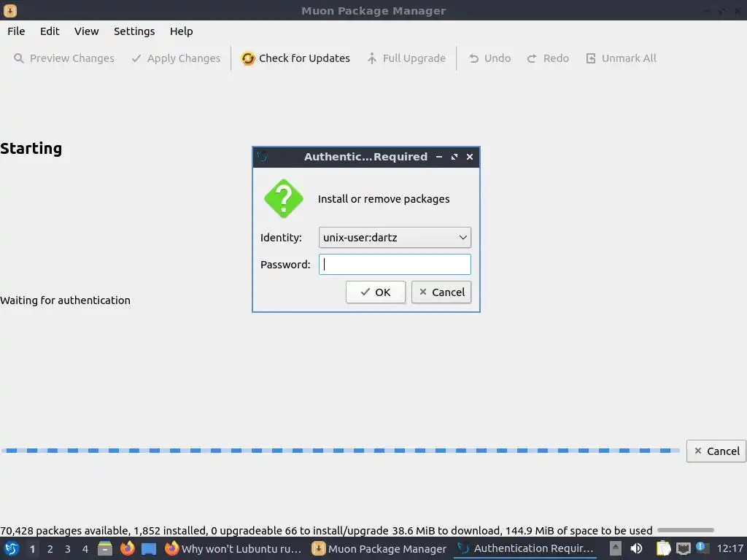
Task: Click 'Waiting for authentication' status text
Action: click(65, 300)
